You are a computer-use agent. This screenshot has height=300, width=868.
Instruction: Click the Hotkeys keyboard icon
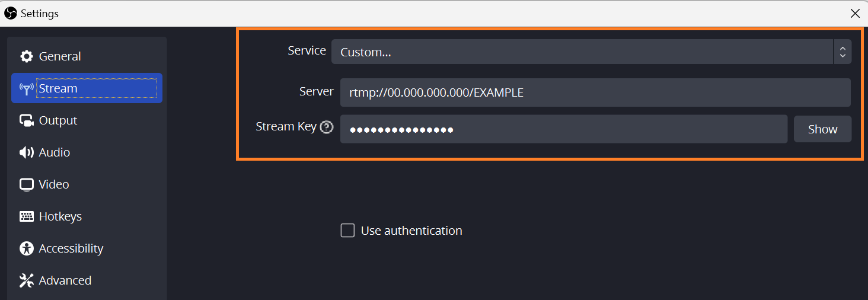[26, 216]
